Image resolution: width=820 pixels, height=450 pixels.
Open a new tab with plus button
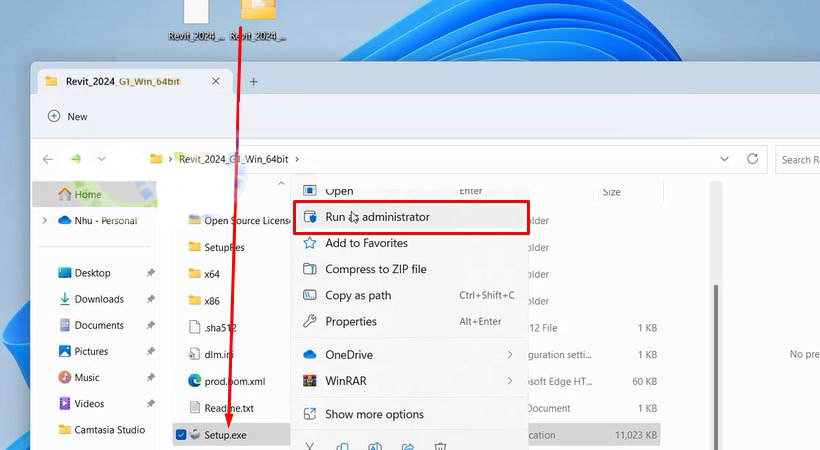coord(254,82)
